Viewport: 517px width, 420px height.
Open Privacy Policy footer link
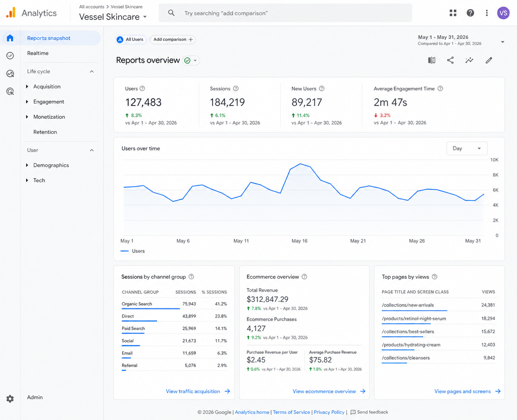tap(329, 412)
